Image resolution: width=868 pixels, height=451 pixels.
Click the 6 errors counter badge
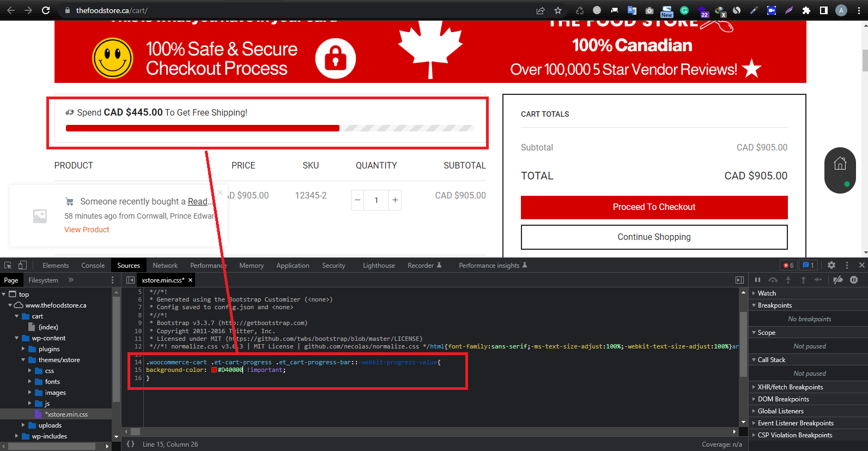[789, 265]
